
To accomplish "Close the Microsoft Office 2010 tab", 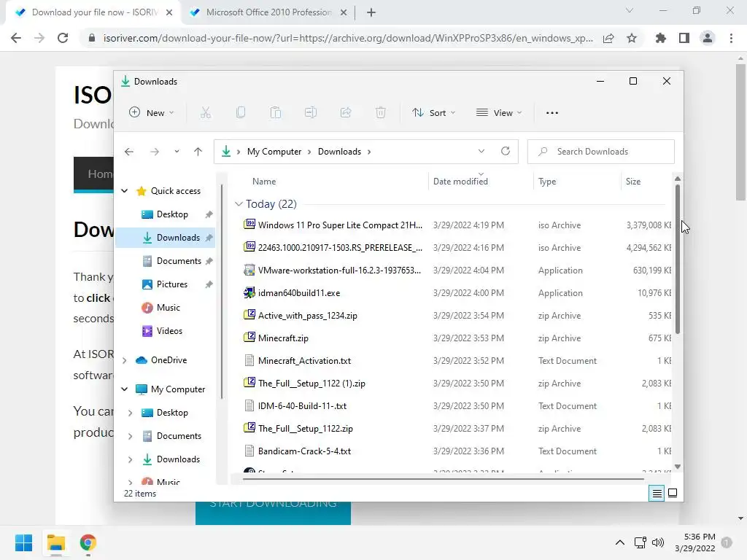I will click(x=344, y=13).
